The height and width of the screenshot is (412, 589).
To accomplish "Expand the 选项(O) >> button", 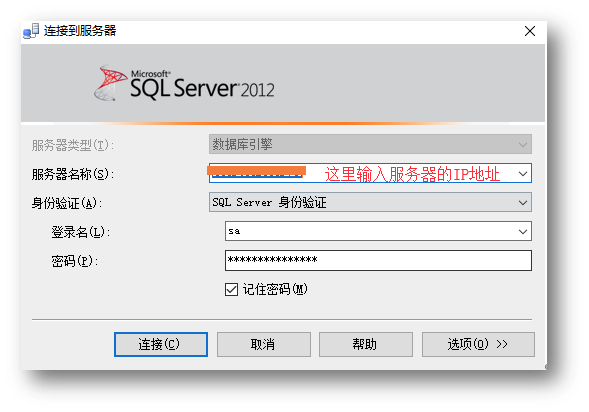I will tap(478, 344).
